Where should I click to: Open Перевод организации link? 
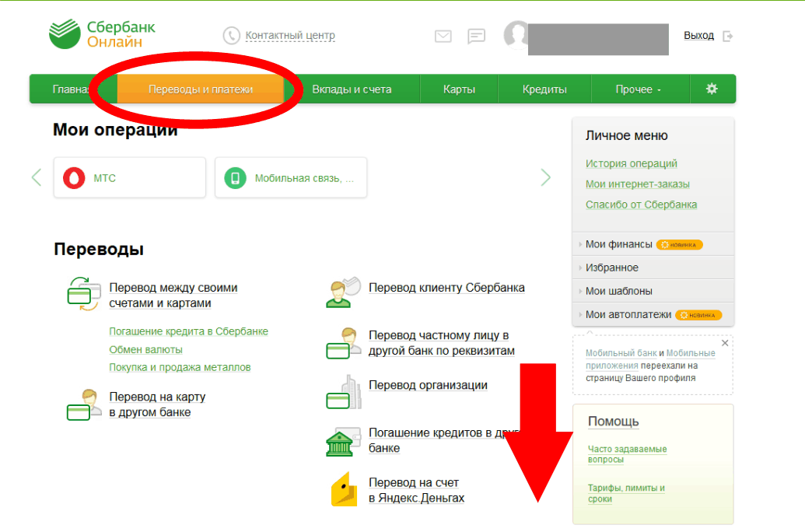click(x=429, y=385)
